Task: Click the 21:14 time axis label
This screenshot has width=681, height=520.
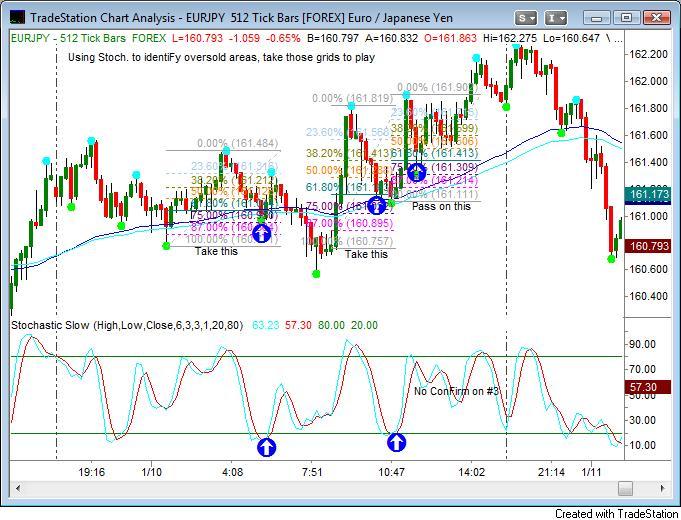Action: [x=552, y=472]
